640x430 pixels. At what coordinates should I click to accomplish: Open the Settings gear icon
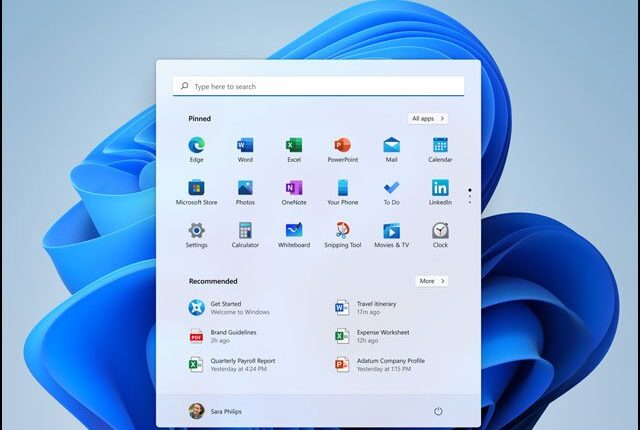(x=196, y=231)
